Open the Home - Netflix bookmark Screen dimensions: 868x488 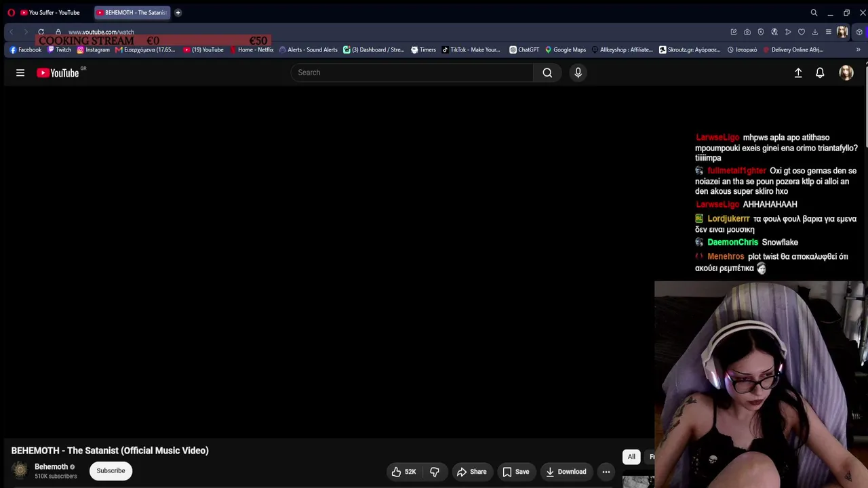point(252,49)
